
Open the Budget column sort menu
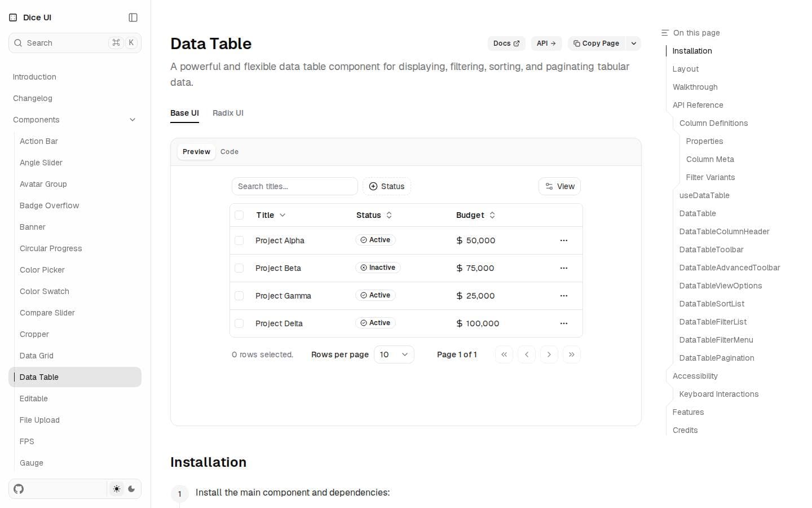(x=475, y=215)
